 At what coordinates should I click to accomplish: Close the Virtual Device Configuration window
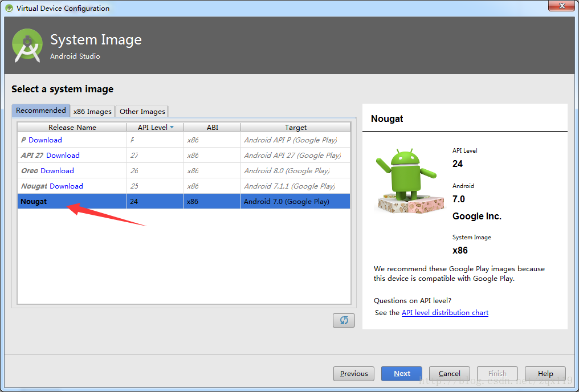[561, 6]
